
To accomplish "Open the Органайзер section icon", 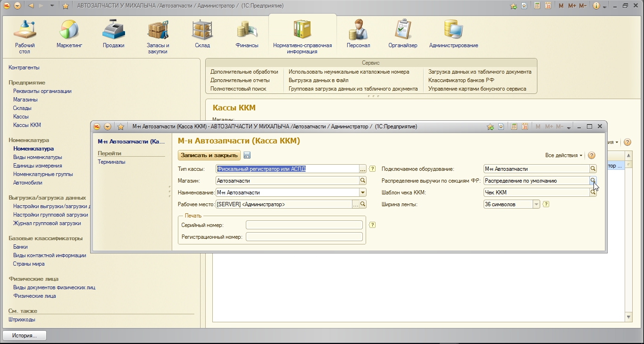I will coord(402,30).
